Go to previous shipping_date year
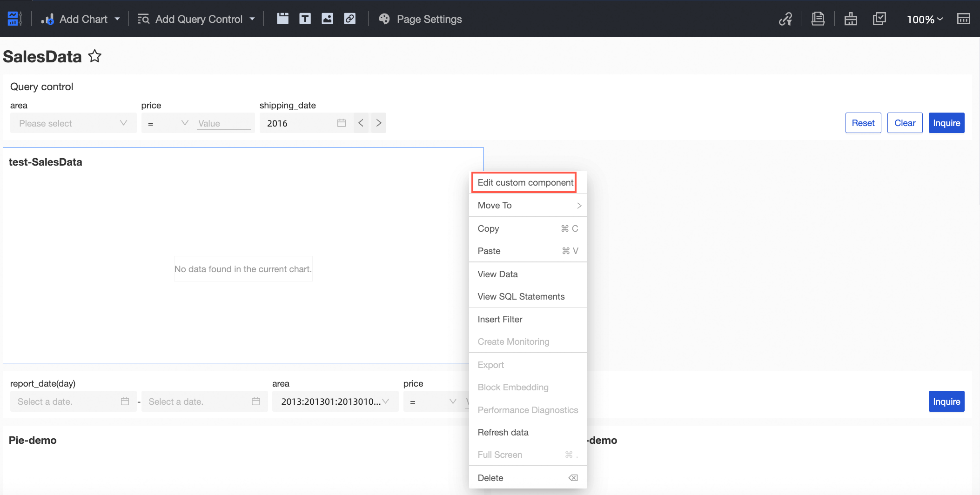 [x=361, y=123]
